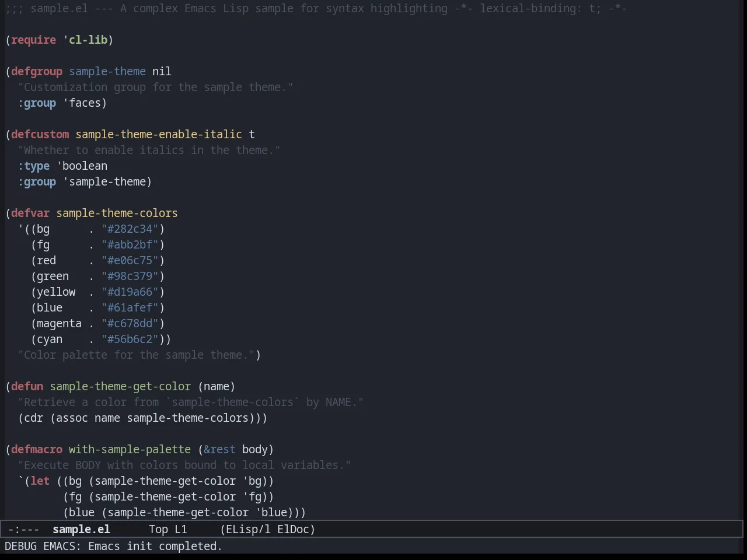
Task: Click ':type' keyword
Action: click(33, 166)
